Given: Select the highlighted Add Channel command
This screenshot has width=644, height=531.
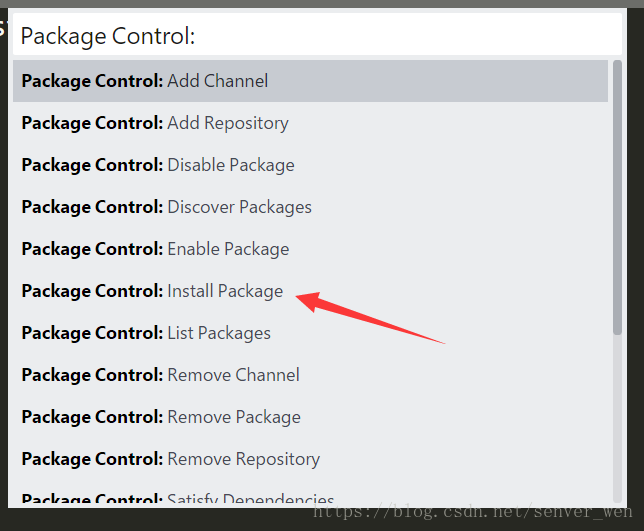Looking at the screenshot, I should coord(310,81).
